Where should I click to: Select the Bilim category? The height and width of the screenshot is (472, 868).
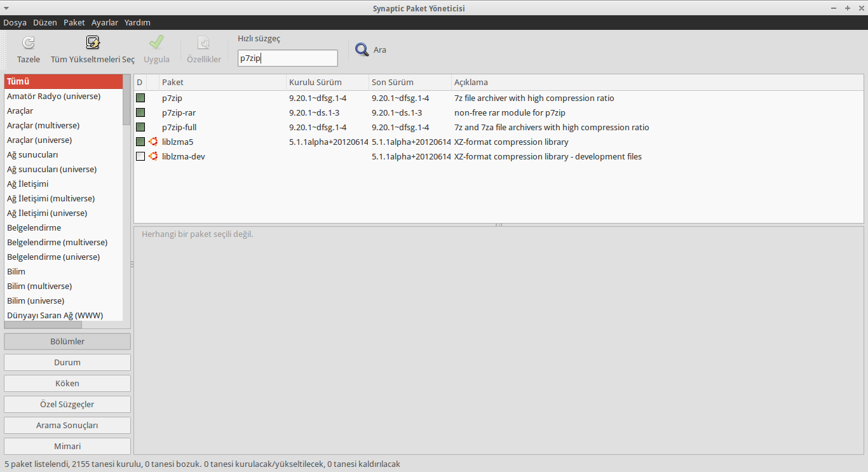click(64, 272)
